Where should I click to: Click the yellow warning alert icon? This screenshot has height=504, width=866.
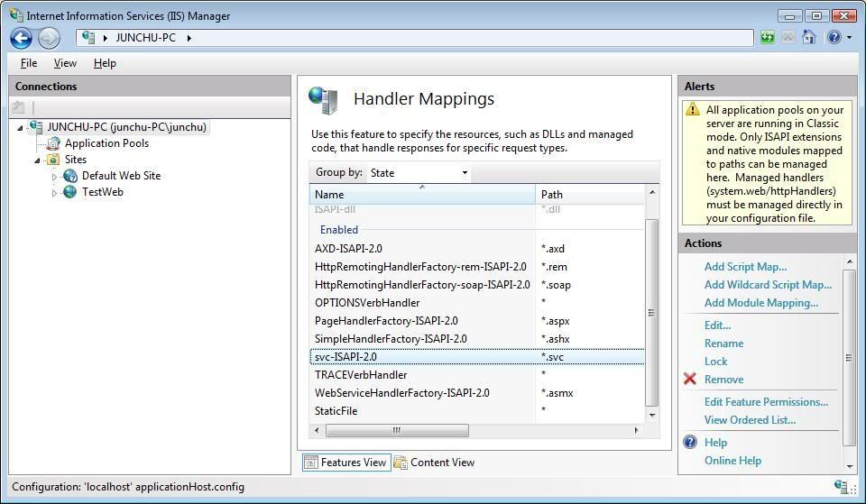(x=693, y=109)
